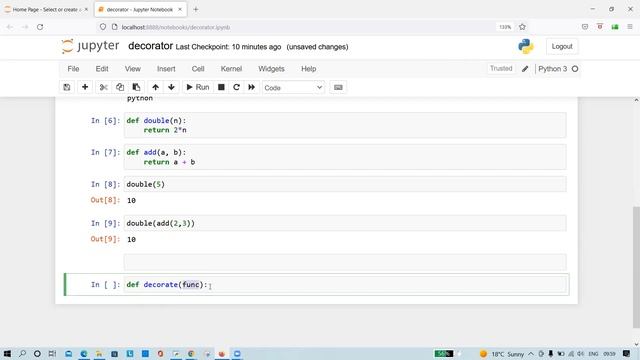
Task: Click the zoom level 133% indicator
Action: coord(505,27)
